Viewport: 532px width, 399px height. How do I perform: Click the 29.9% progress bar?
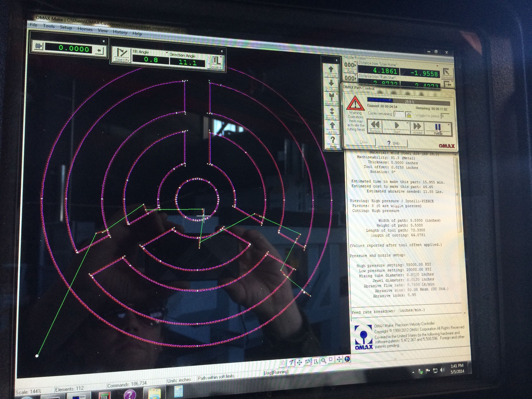408,101
